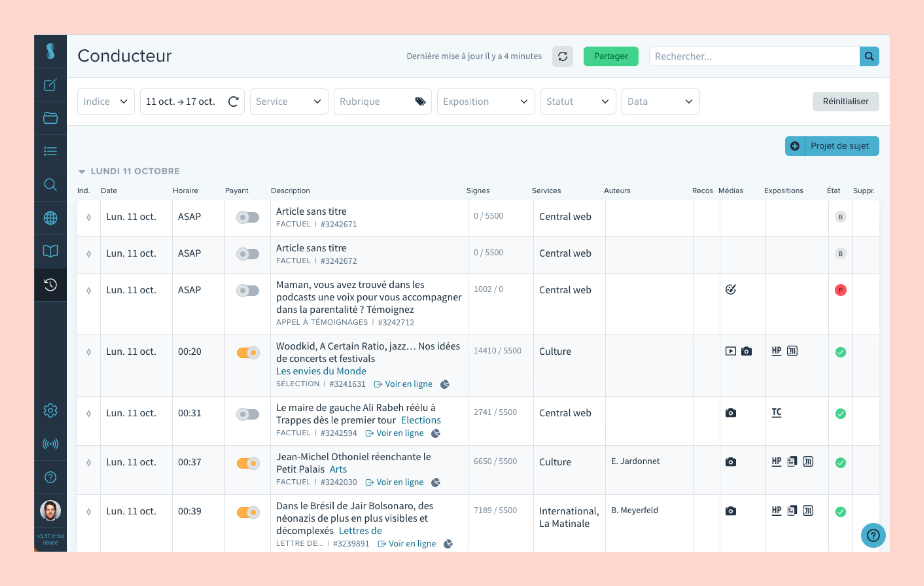Screen dimensions: 924x586
Task: Open the date range 11 oct. to 17 oct.
Action: click(192, 101)
